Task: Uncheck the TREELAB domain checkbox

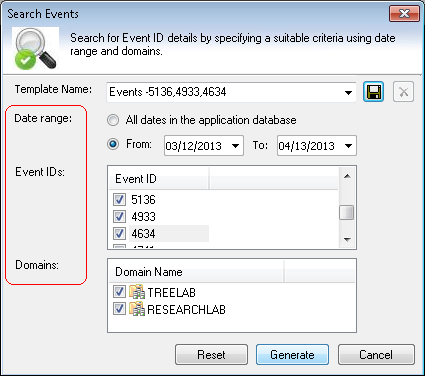Action: point(119,292)
